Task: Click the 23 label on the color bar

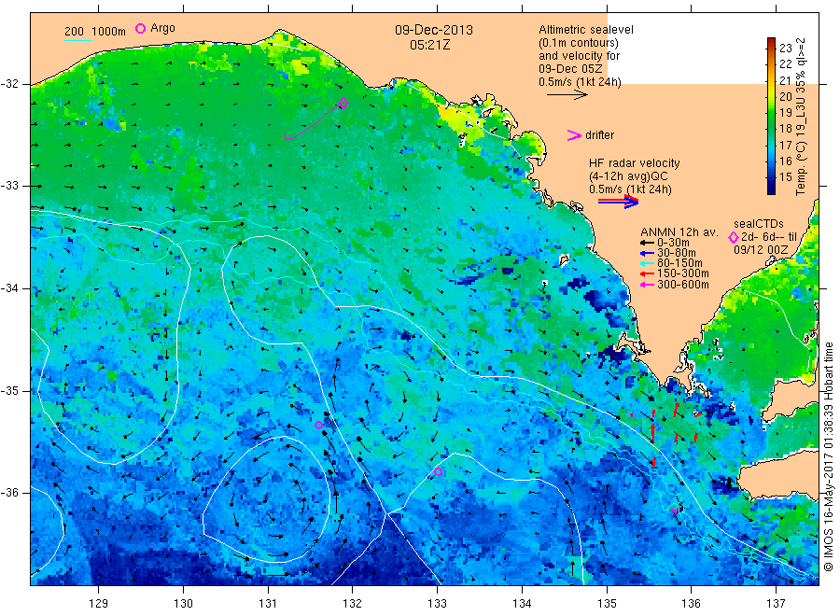Action: pyautogui.click(x=785, y=48)
